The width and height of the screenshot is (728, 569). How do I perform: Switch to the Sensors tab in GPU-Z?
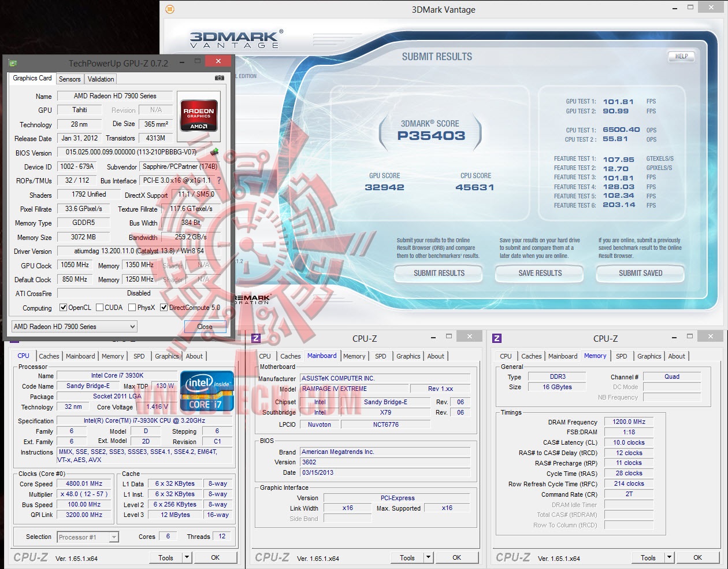tap(70, 79)
